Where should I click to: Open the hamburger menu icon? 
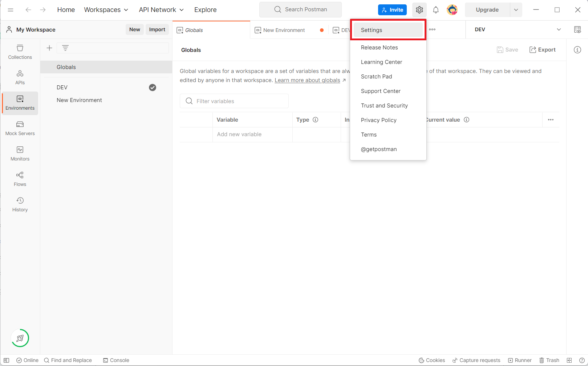[x=11, y=10]
